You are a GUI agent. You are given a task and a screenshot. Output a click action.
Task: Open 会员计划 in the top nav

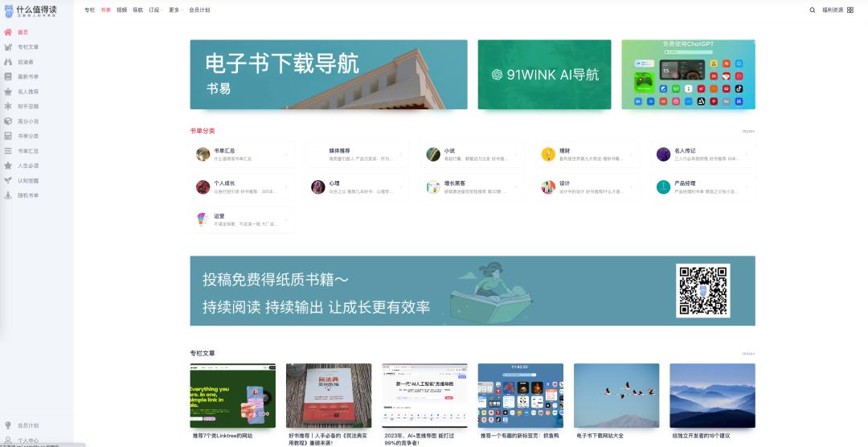tap(199, 10)
